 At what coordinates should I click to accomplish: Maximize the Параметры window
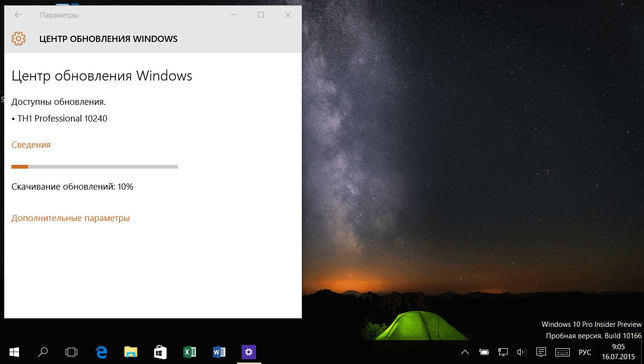pyautogui.click(x=261, y=15)
